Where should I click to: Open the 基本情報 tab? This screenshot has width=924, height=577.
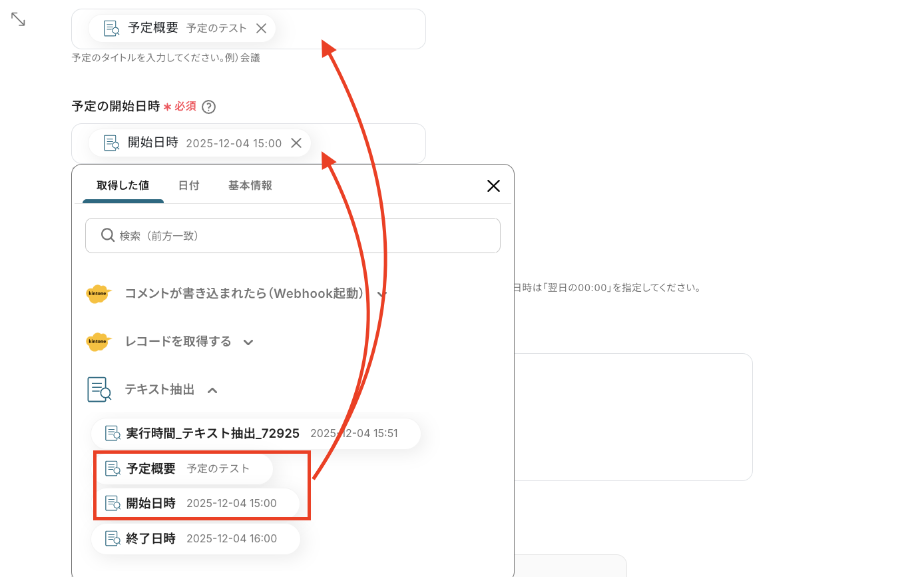pos(250,186)
